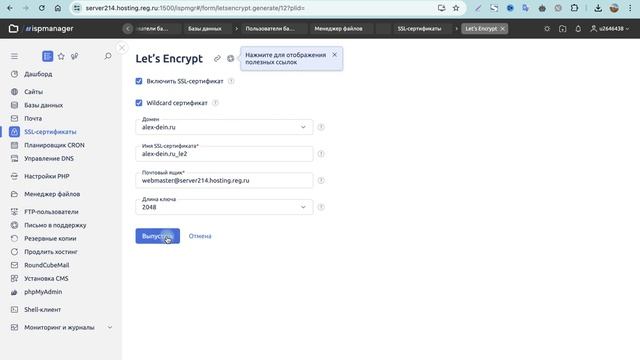Switch to Базы данных tab
The width and height of the screenshot is (640, 360).
(205, 29)
